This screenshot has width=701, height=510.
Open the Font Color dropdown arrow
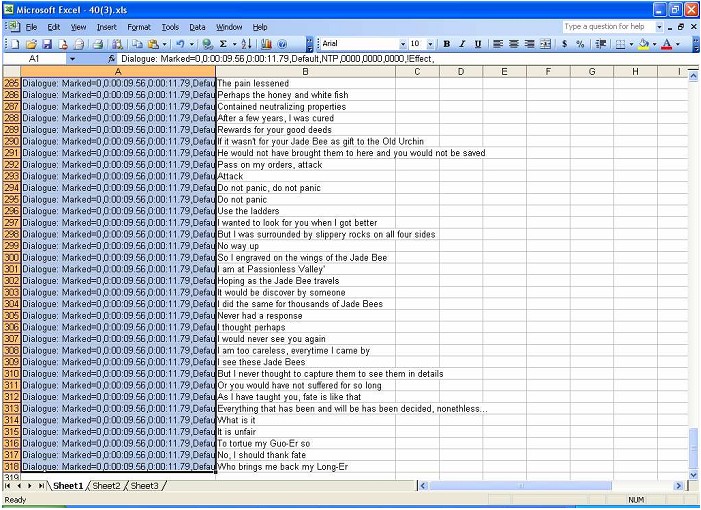click(x=677, y=44)
